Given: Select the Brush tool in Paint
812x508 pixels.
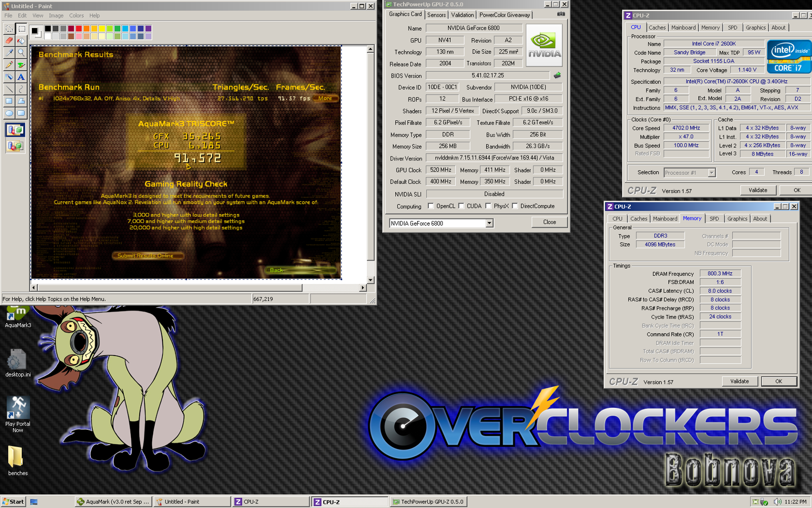Looking at the screenshot, I should click(x=21, y=65).
